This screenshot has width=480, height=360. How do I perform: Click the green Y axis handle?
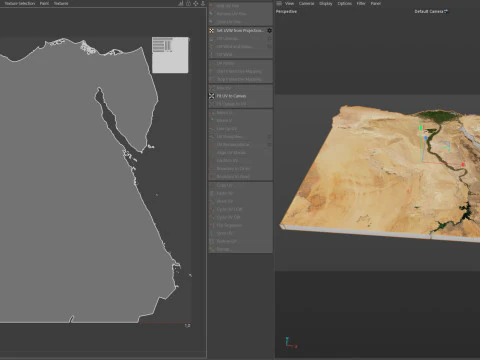[x=421, y=128]
